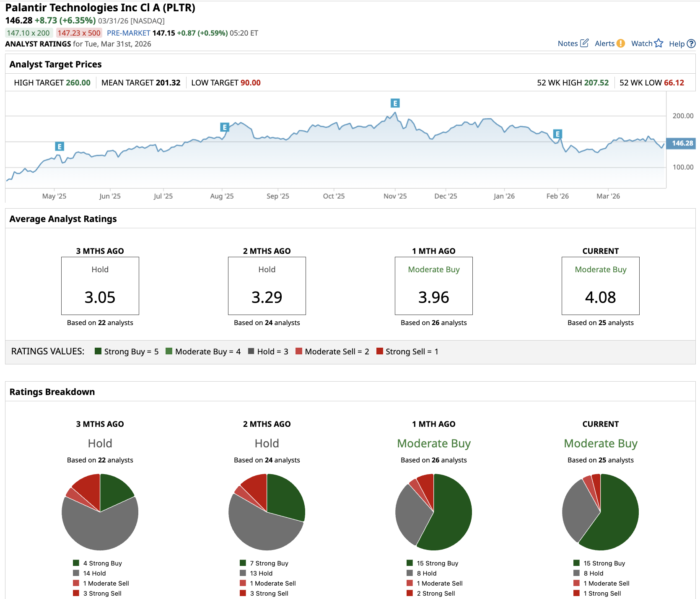
Task: Click the 52 WK LOW 66.12 value
Action: click(x=674, y=83)
